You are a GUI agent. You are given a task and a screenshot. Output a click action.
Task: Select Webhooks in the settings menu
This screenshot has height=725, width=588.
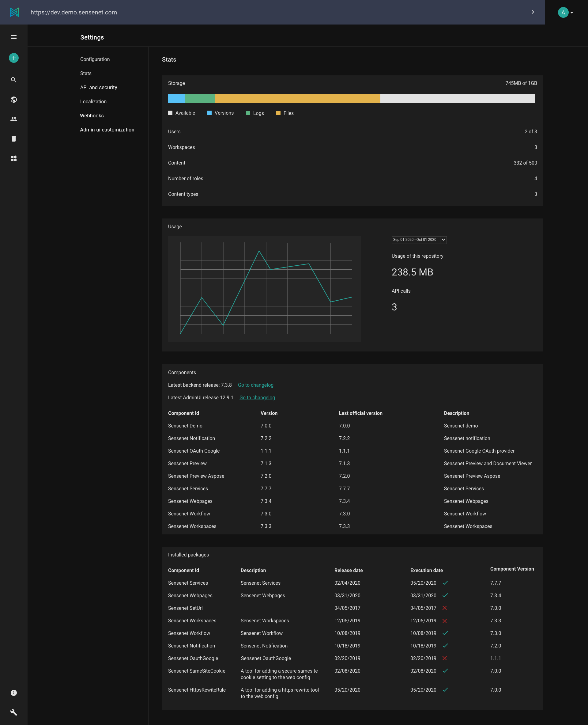click(x=92, y=115)
